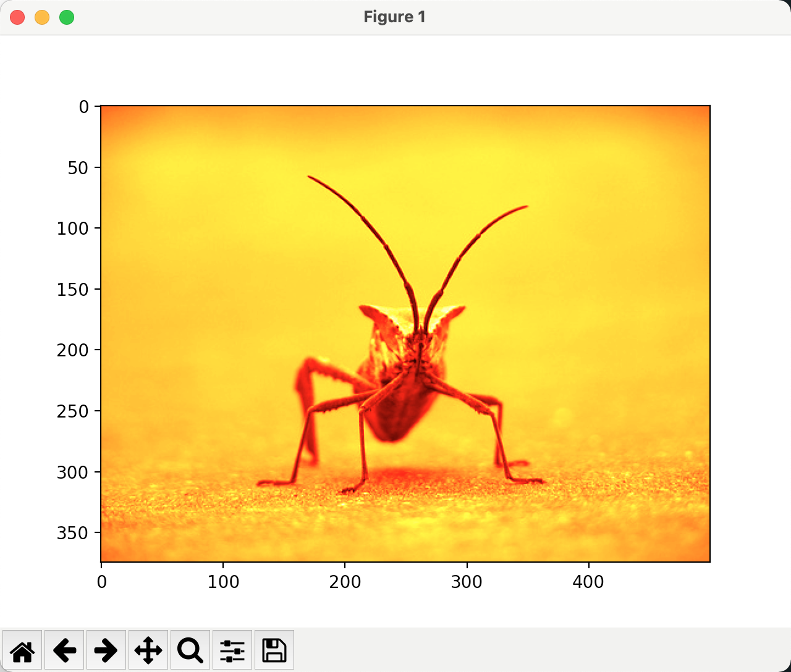This screenshot has width=791, height=672.
Task: Click the x-axis tick label 300
Action: coord(467,582)
